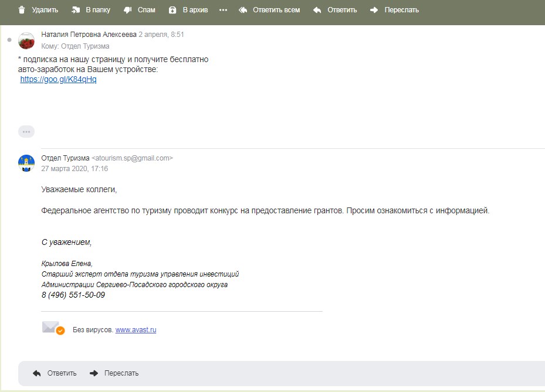
Task: Open the www.avast.ru link
Action: [136, 330]
